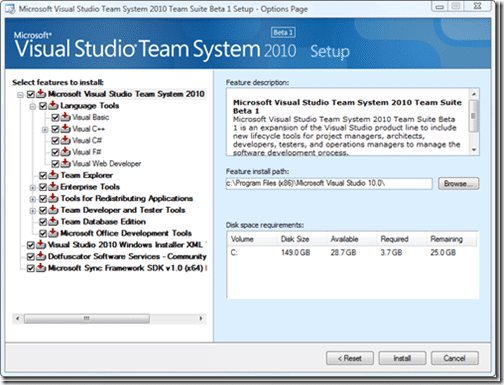Click the install icon beside Visual C#
The width and height of the screenshot is (504, 385).
66,140
